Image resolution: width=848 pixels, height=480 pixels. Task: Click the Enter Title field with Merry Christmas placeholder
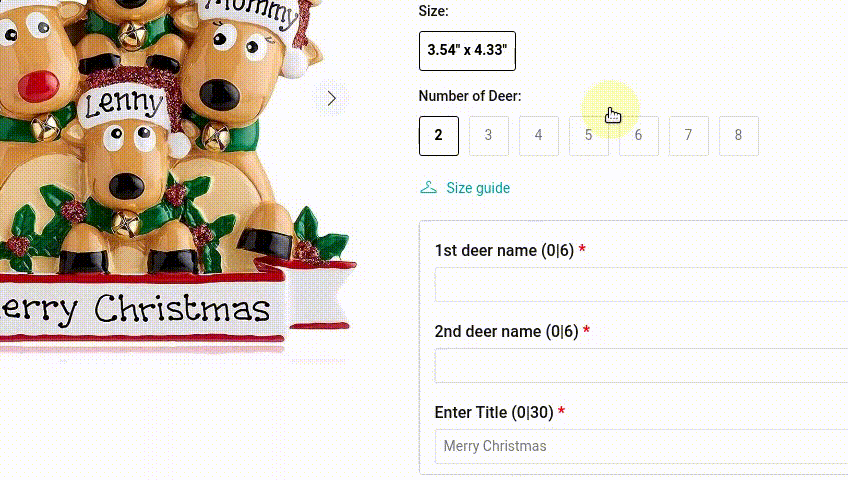[641, 446]
